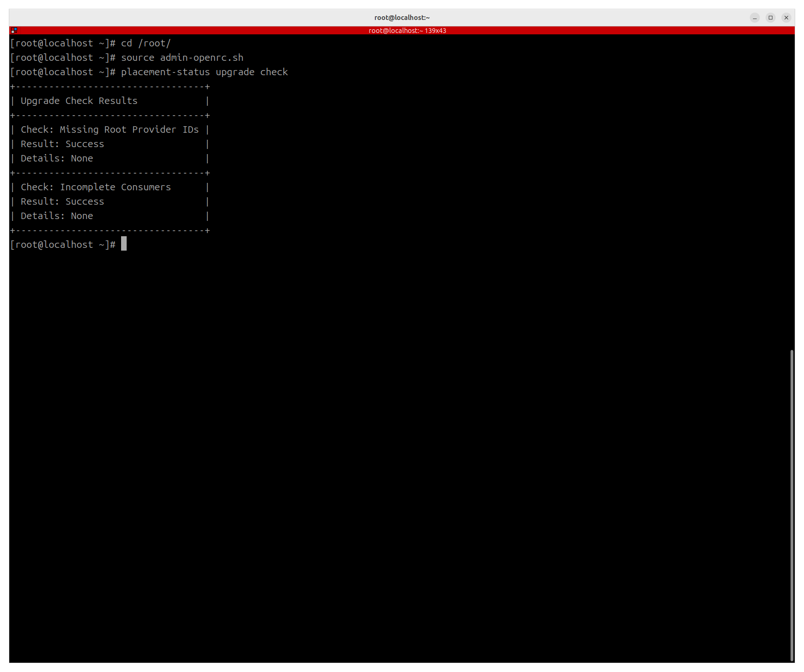Click 'Result: Success' under Missing Root Provider IDs

[62, 144]
